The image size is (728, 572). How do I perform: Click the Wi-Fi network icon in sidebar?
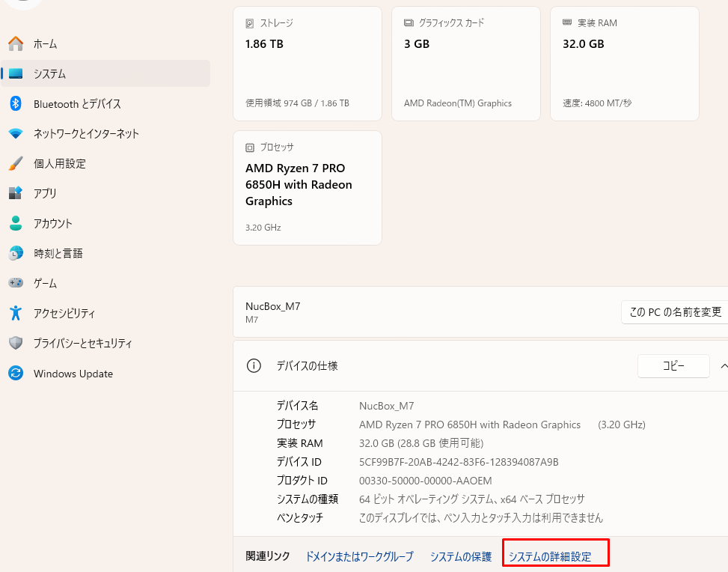(x=16, y=133)
